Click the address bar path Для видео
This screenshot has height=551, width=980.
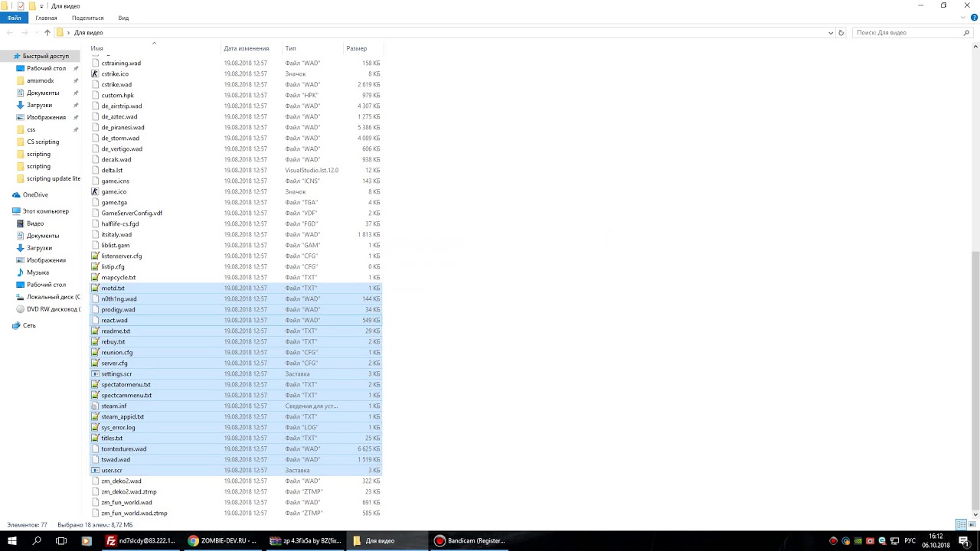[x=89, y=33]
